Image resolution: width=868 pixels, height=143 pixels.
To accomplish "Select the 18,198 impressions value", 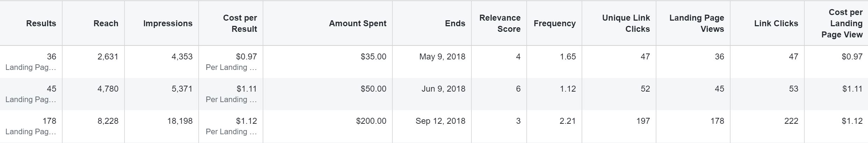I will tap(180, 121).
